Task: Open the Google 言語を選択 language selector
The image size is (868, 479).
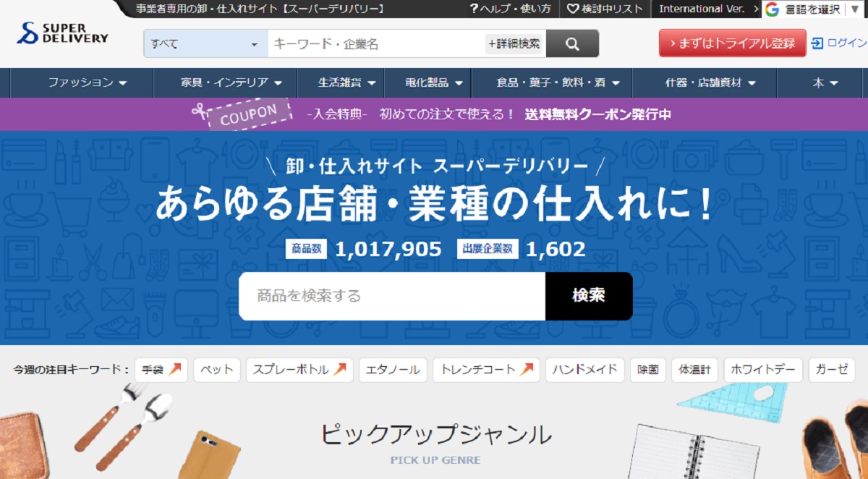Action: (814, 9)
